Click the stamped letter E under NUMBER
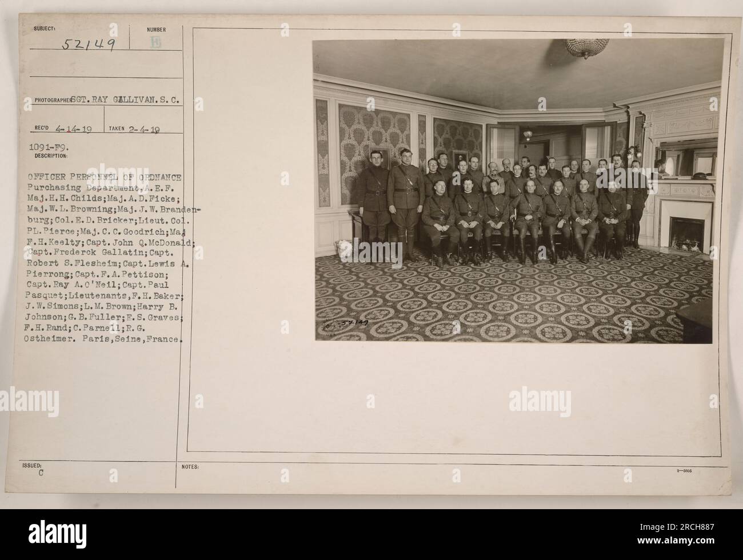Image resolution: width=743 pixels, height=560 pixels. 156,43
